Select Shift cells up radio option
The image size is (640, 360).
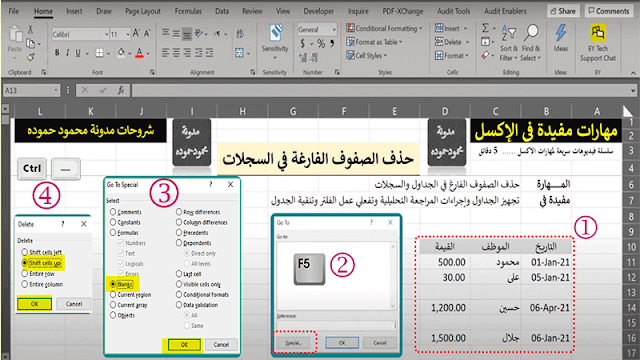click(24, 263)
